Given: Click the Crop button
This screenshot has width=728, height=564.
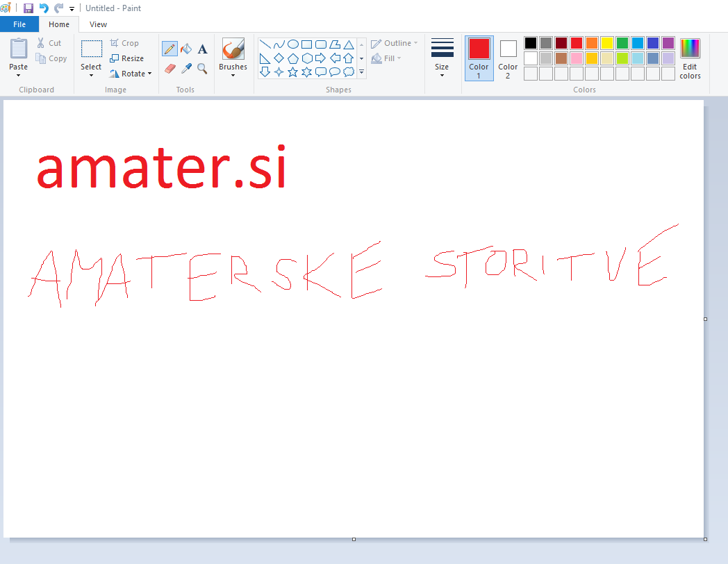Looking at the screenshot, I should (x=124, y=42).
